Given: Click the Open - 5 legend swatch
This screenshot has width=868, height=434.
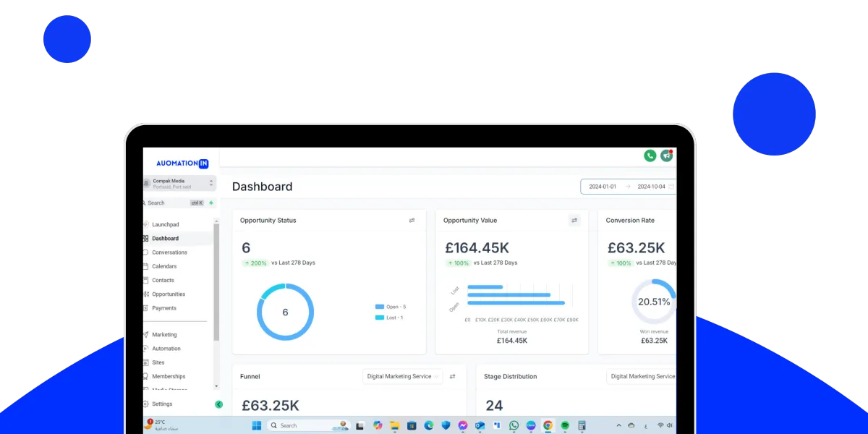Looking at the screenshot, I should point(380,307).
